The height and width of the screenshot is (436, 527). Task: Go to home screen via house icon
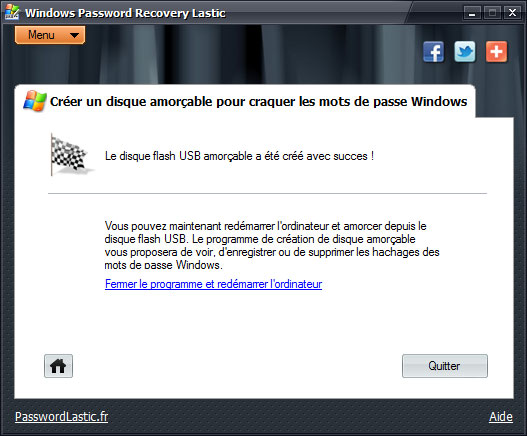point(58,366)
